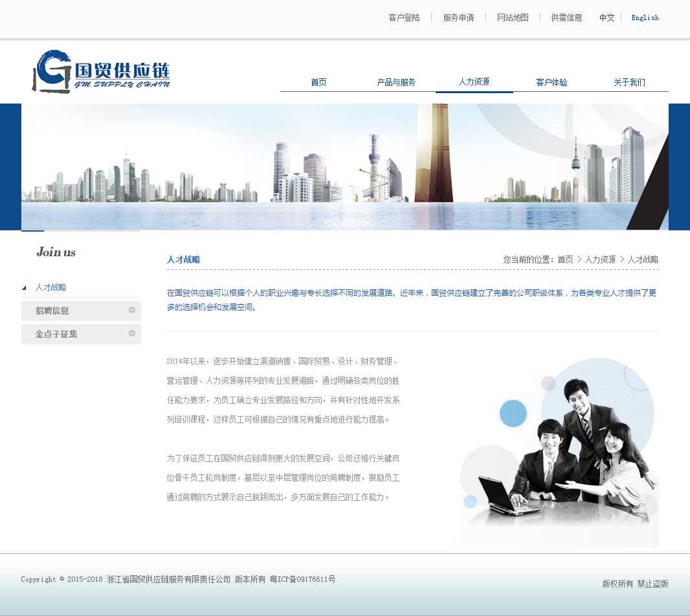Viewport: 690px width, 616px height.
Task: Open 关于我们 navigation item
Action: tap(629, 82)
